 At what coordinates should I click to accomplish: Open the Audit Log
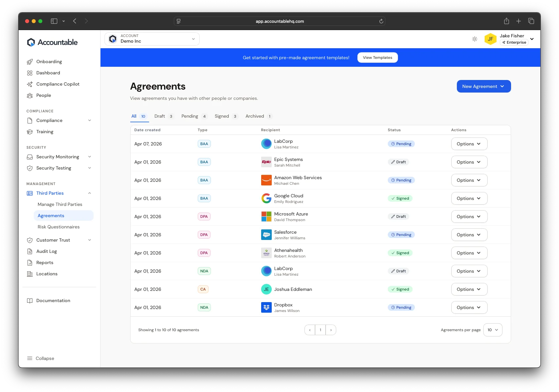47,251
